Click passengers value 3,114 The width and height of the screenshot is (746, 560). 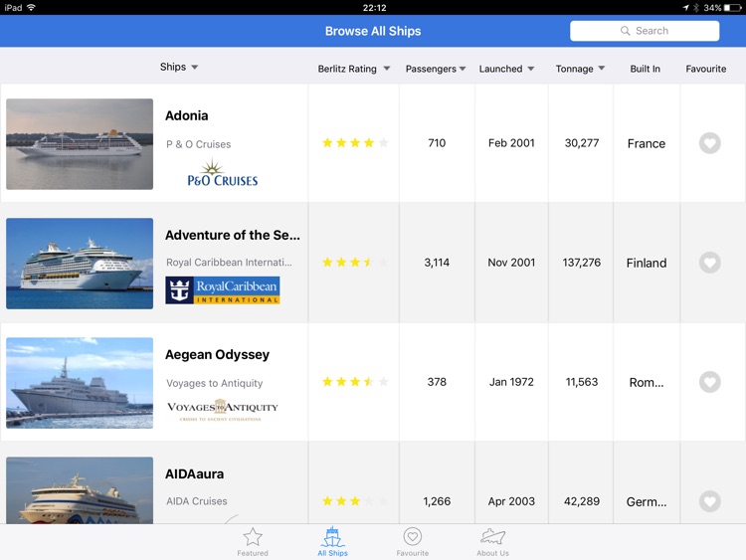pos(437,263)
